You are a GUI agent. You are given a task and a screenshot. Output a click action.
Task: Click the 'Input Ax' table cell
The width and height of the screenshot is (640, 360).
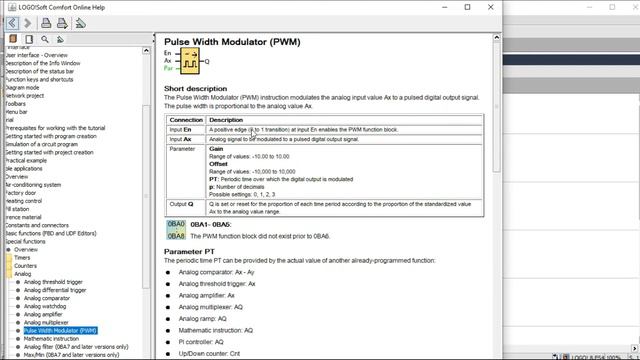pos(186,139)
